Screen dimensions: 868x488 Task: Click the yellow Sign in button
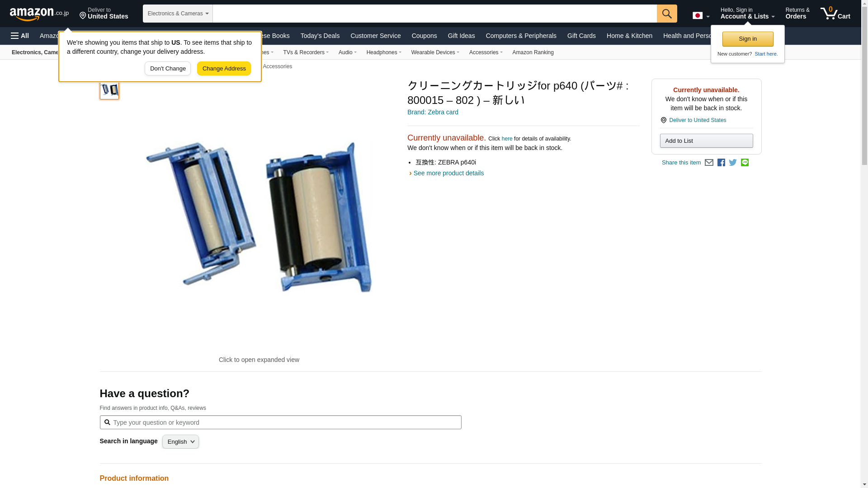pos(748,39)
